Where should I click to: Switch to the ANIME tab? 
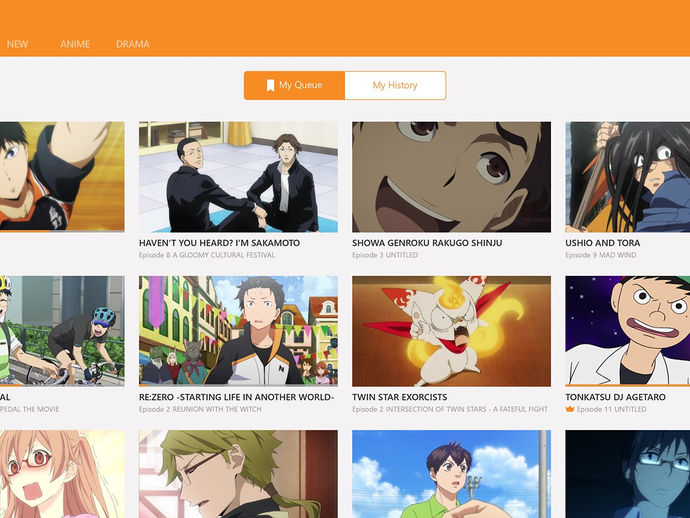point(75,44)
